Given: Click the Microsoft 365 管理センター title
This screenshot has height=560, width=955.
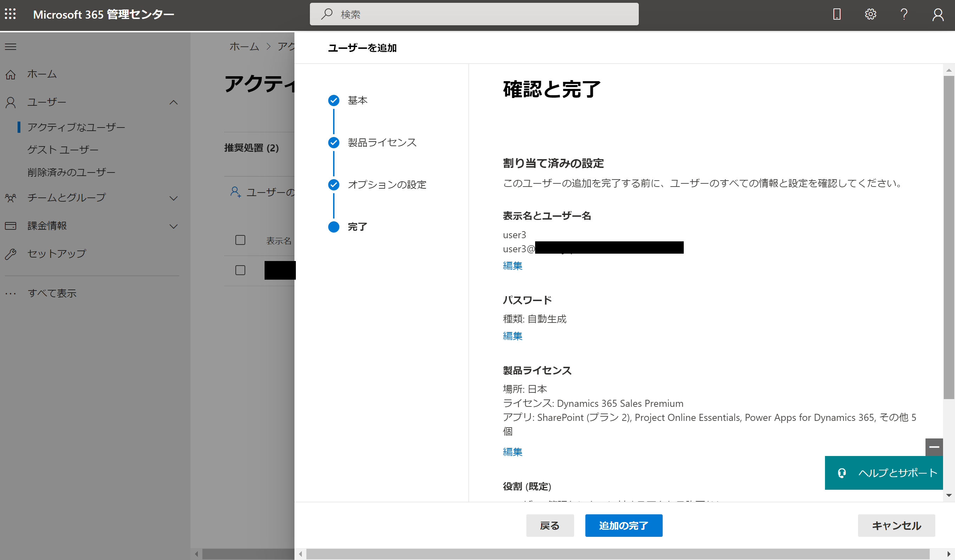Looking at the screenshot, I should pyautogui.click(x=103, y=14).
